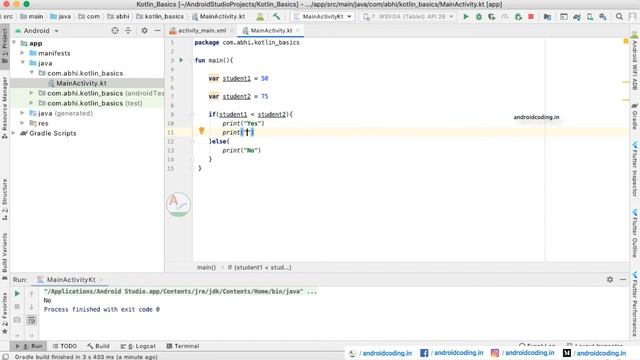Click the Run tool window button at bottom

point(29,346)
